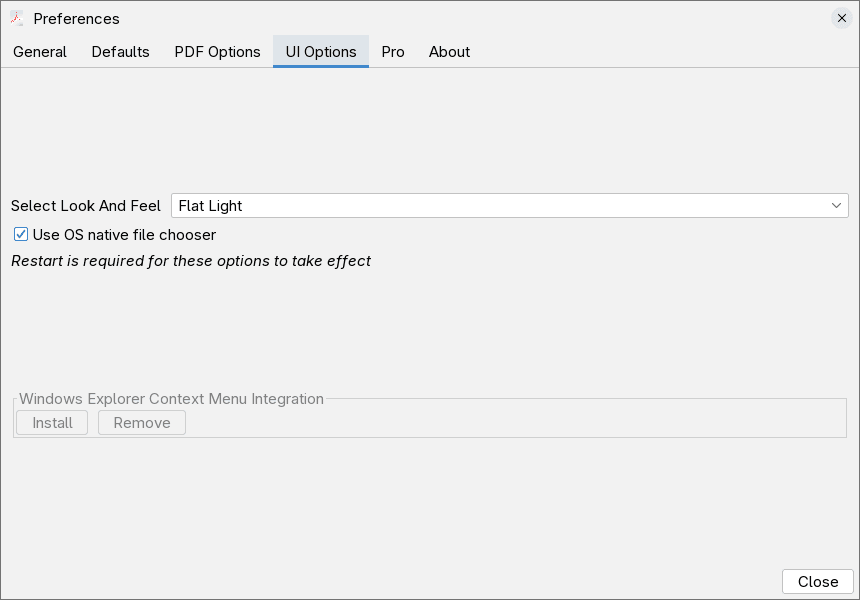The image size is (860, 600).
Task: Click the Select Look And Feel label
Action: 85,205
